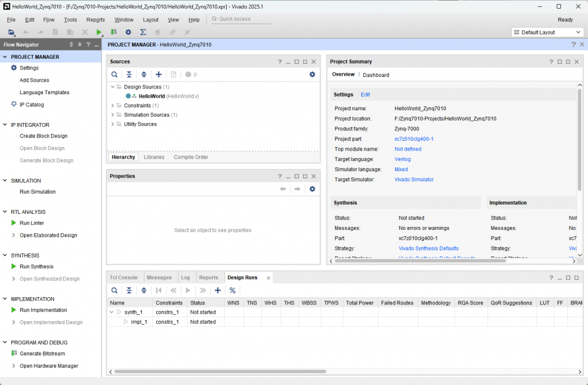Click the Project Summary vertical scrollbar

point(579,139)
